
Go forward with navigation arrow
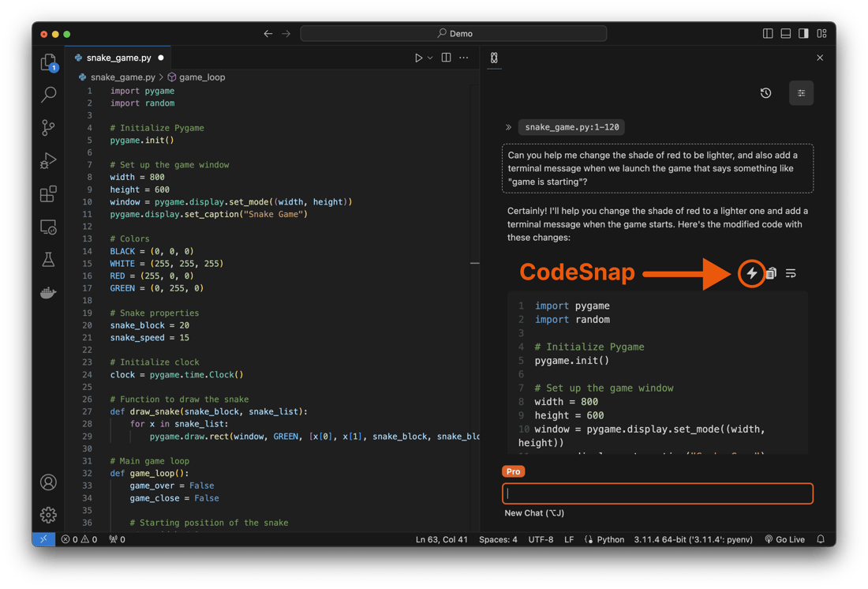pyautogui.click(x=286, y=34)
